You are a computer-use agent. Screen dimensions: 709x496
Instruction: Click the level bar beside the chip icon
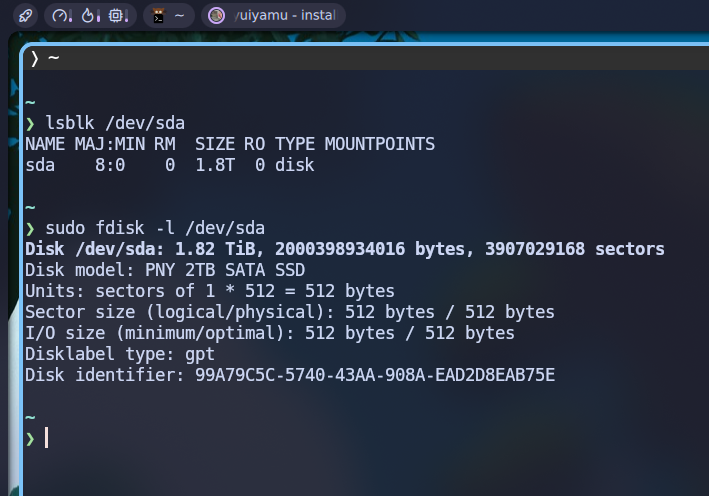click(127, 16)
